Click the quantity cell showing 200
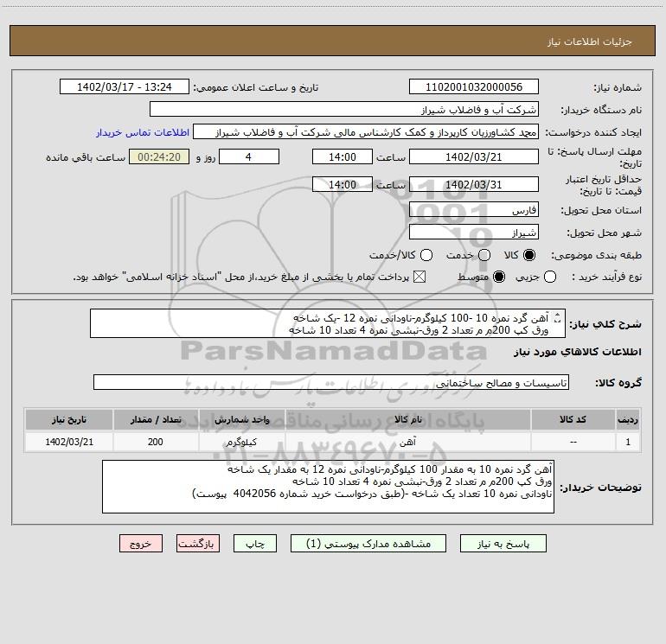The width and height of the screenshot is (666, 644). click(x=156, y=442)
